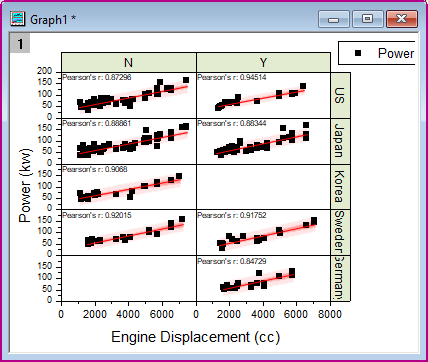Screen dimensions: 428x362
Task: Click the US row label
Action: pyautogui.click(x=340, y=95)
